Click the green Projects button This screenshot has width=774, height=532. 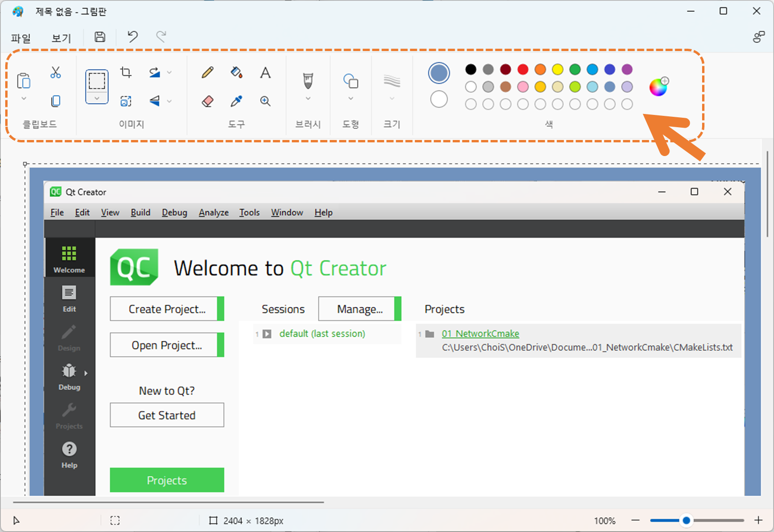(167, 480)
